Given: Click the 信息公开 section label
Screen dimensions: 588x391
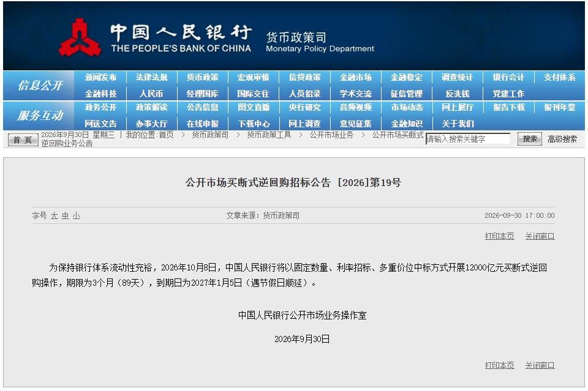Looking at the screenshot, I should click(x=40, y=86).
